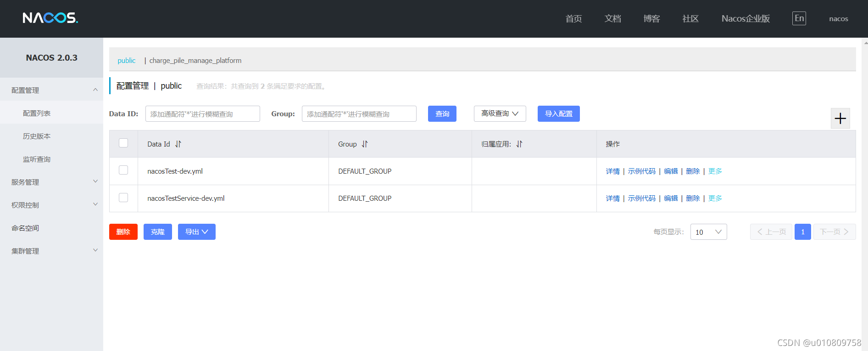This screenshot has width=868, height=351.
Task: Sort by 归属应用 column arrows
Action: (519, 144)
